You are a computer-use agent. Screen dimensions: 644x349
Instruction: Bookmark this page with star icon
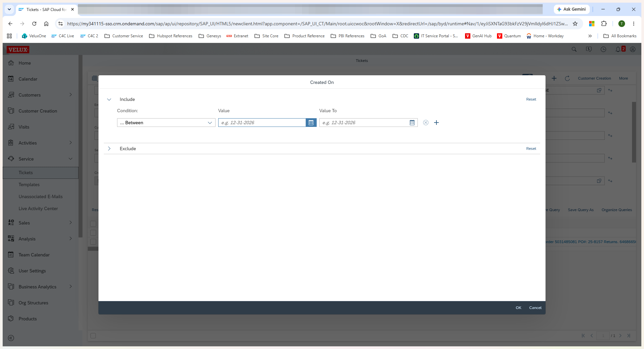pyautogui.click(x=575, y=24)
